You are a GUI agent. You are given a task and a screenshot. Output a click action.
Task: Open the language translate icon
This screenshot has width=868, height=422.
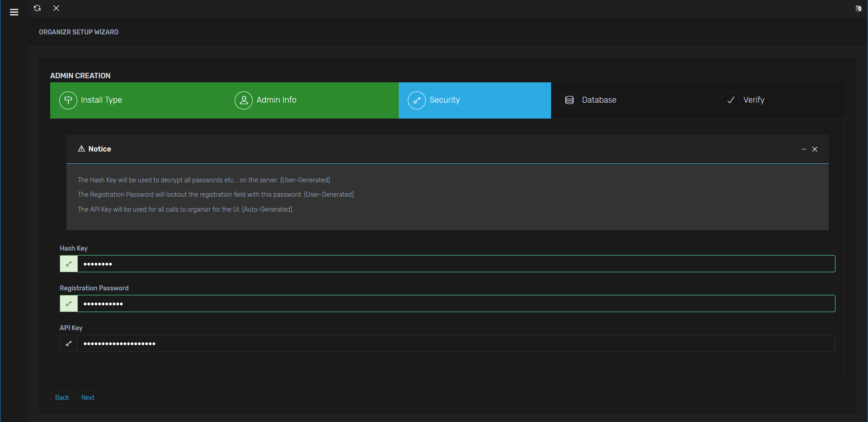(858, 8)
